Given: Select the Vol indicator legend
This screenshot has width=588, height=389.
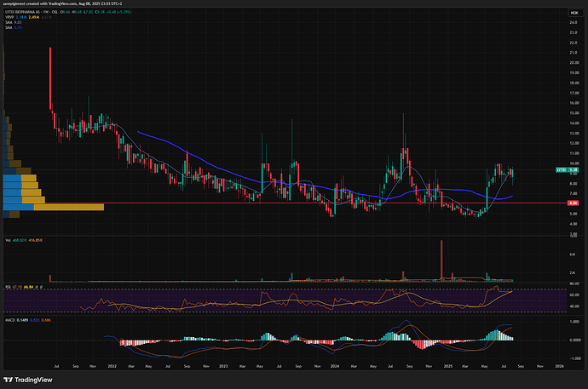Looking at the screenshot, I should click(24, 240).
